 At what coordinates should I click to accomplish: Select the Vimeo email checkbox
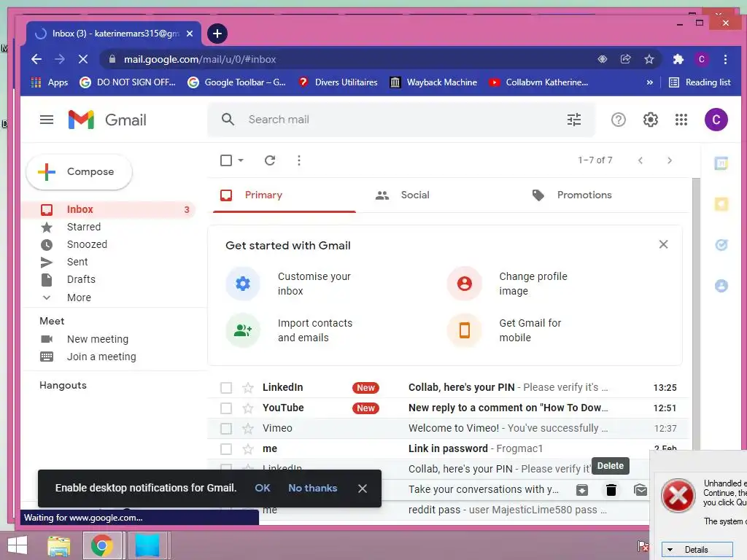[x=226, y=429]
